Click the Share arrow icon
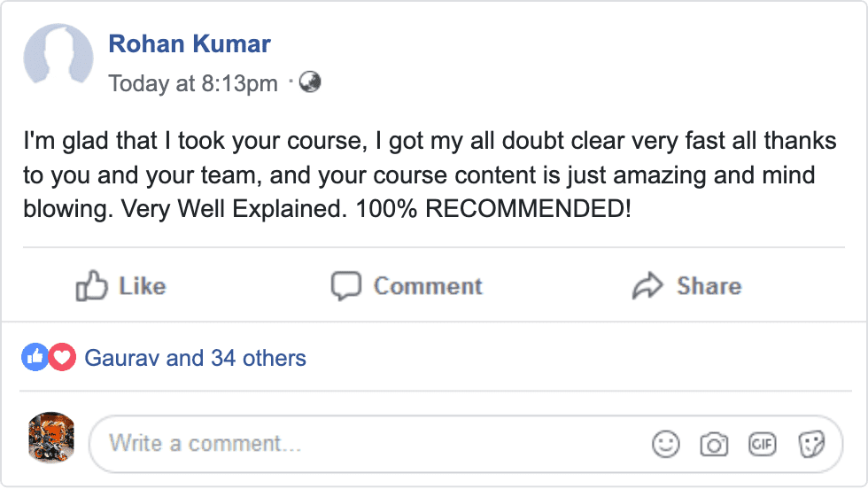The height and width of the screenshot is (489, 868). tap(647, 286)
